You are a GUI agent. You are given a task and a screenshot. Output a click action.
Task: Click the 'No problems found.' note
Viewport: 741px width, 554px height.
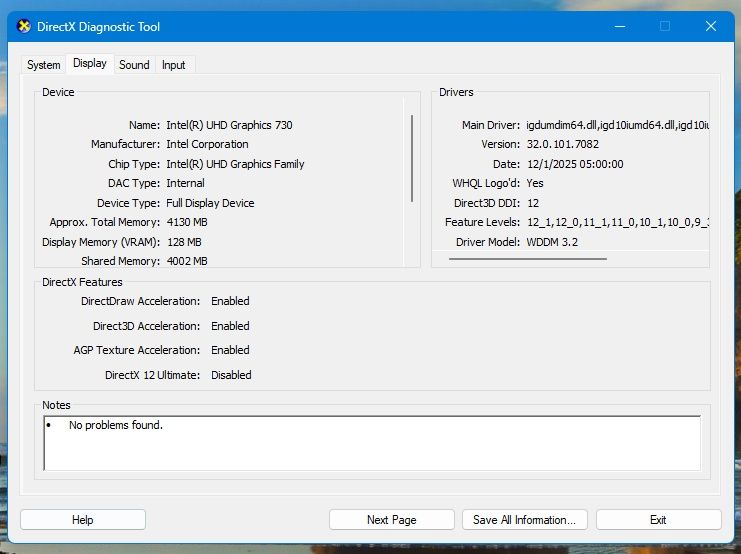116,425
